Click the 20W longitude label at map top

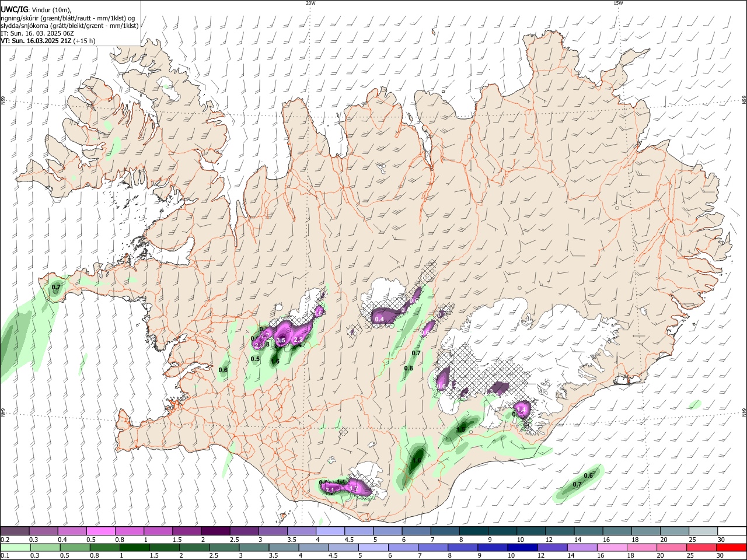click(310, 3)
